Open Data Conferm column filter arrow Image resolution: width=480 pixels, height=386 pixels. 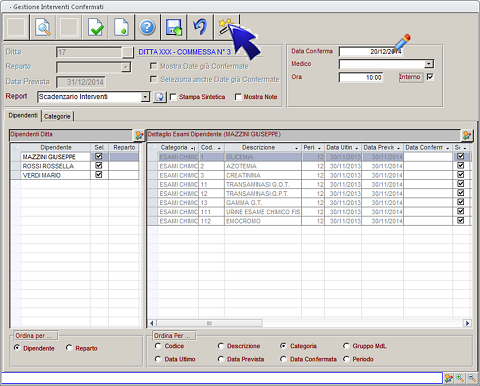(448, 148)
